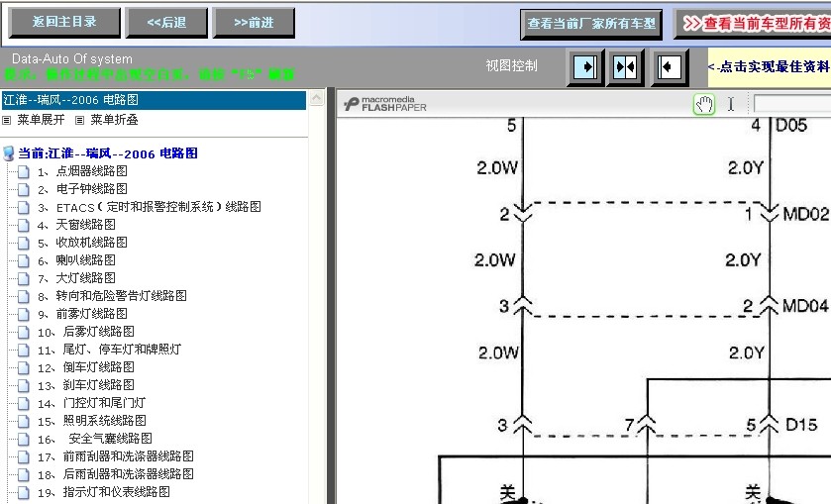Click the inward-arrows center view control icon
Viewport: 831px width, 504px height.
(625, 66)
